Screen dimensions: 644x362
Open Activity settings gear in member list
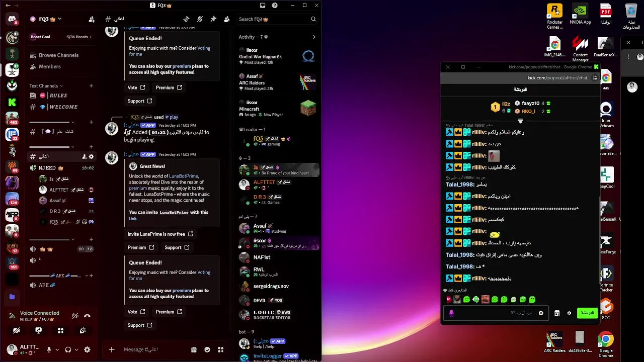(x=266, y=37)
